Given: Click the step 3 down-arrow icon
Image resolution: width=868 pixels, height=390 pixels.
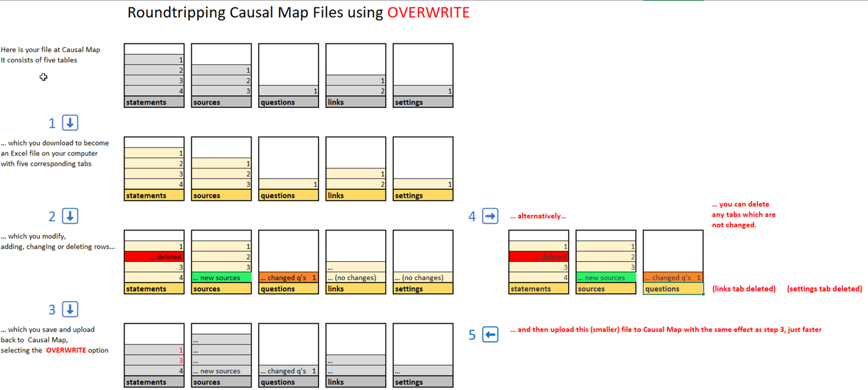Looking at the screenshot, I should tap(70, 309).
